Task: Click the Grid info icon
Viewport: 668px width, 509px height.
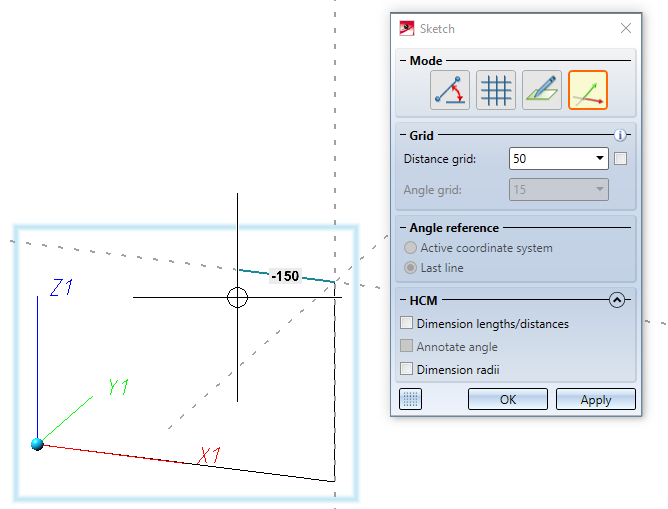Action: click(620, 135)
